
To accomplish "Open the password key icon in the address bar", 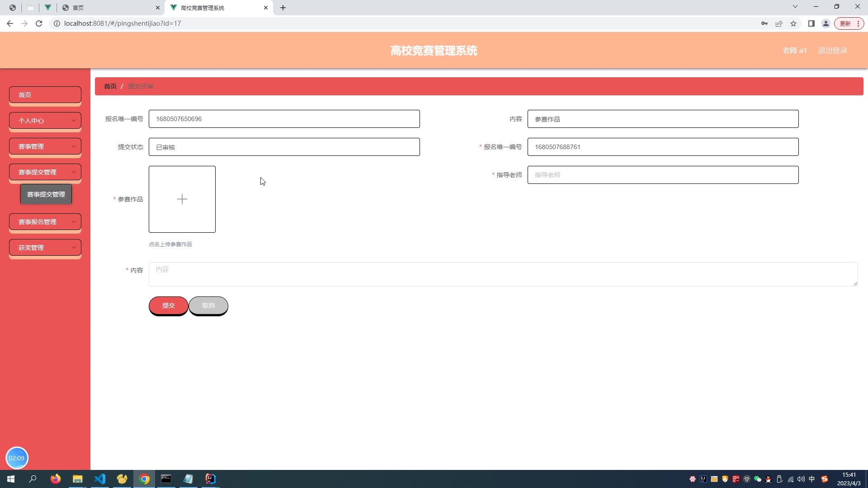I will (764, 23).
